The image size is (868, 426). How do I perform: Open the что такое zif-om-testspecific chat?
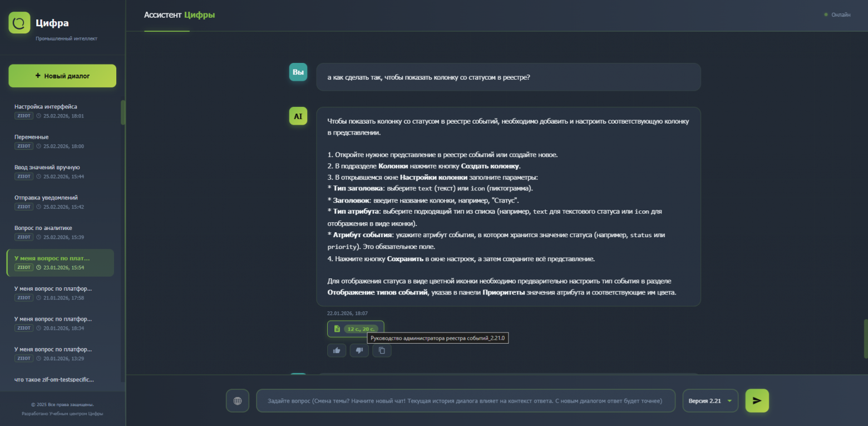coord(54,380)
